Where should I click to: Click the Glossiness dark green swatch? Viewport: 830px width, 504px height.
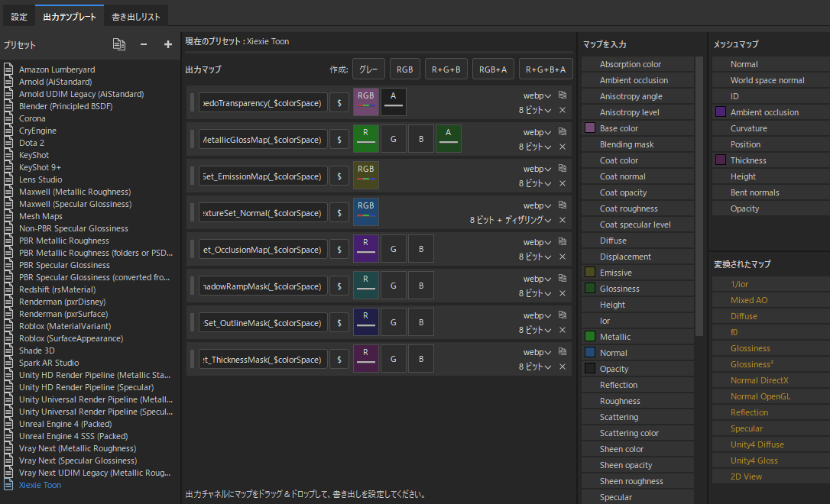click(x=590, y=288)
